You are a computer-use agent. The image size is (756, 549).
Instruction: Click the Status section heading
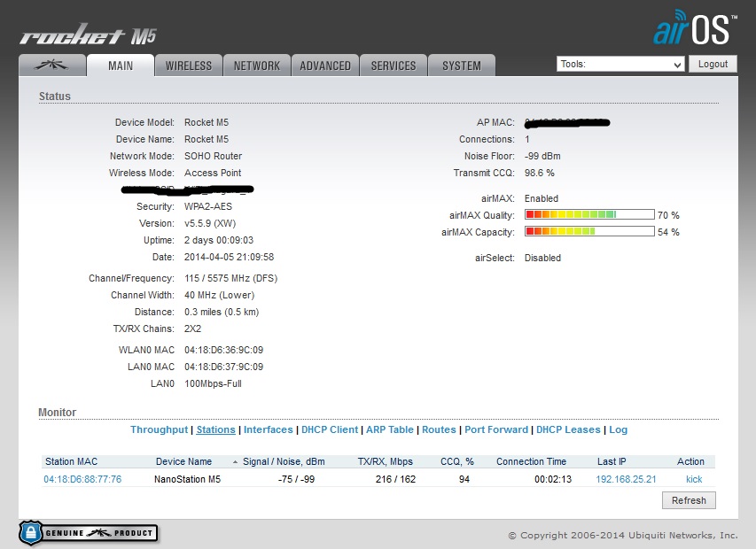pos(54,97)
